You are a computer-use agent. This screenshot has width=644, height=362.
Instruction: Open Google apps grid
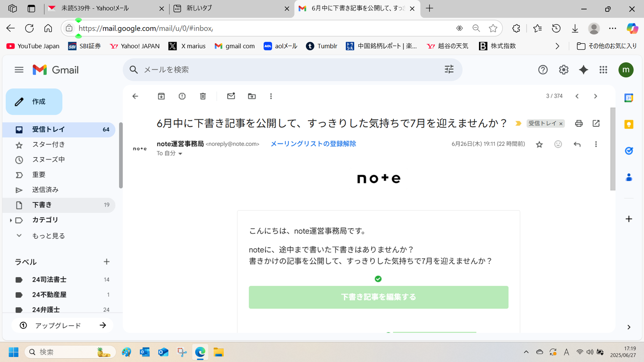point(603,70)
